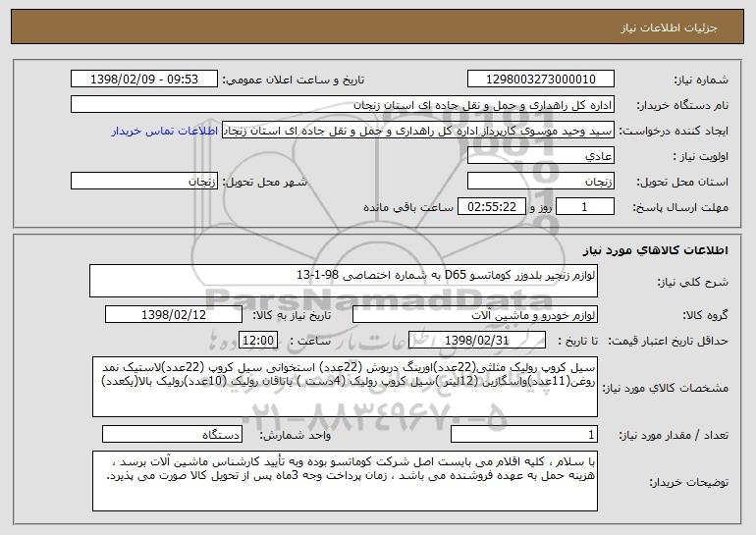This screenshot has height=535, width=756.
Task: Click the جزئیات اطلاعات نیاز header title
Action: 669,27
